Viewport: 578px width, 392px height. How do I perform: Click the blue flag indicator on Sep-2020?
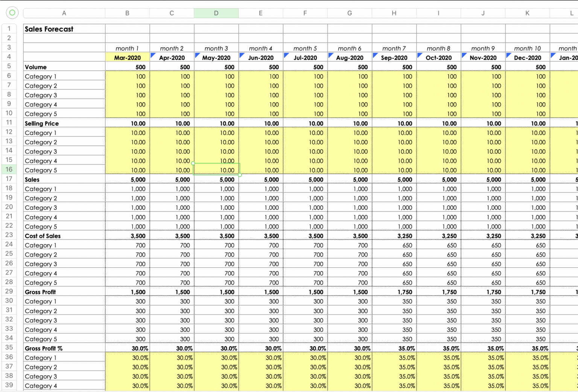(x=375, y=55)
